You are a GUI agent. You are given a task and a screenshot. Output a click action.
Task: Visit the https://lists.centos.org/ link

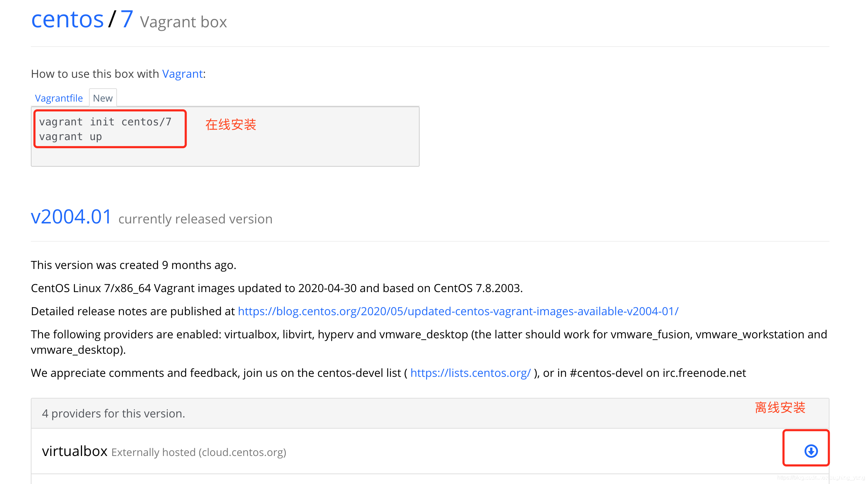pos(470,373)
